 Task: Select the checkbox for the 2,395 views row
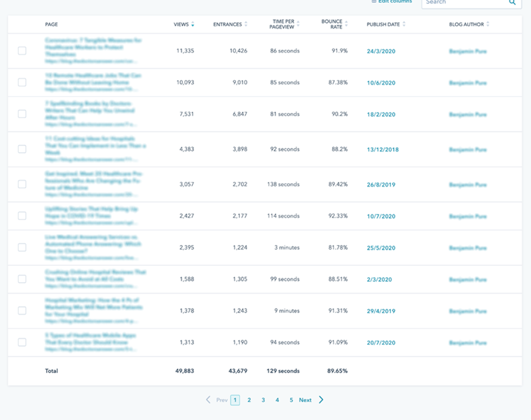22,247
